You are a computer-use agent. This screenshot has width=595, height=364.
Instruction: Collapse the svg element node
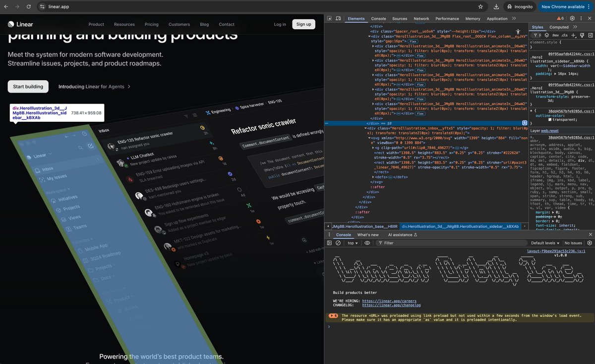point(370,138)
